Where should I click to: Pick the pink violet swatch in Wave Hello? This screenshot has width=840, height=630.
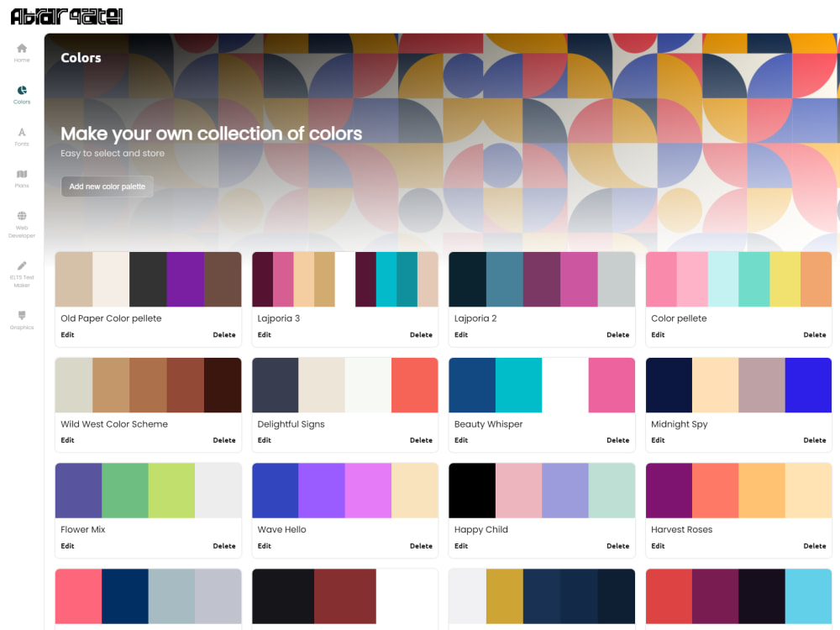pyautogui.click(x=368, y=491)
